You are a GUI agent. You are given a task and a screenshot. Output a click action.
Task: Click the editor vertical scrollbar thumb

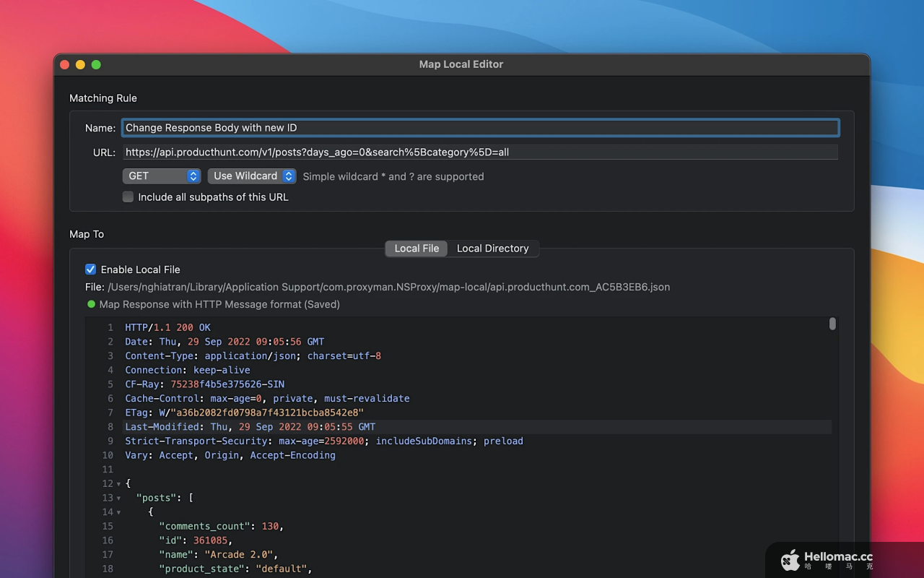[832, 324]
